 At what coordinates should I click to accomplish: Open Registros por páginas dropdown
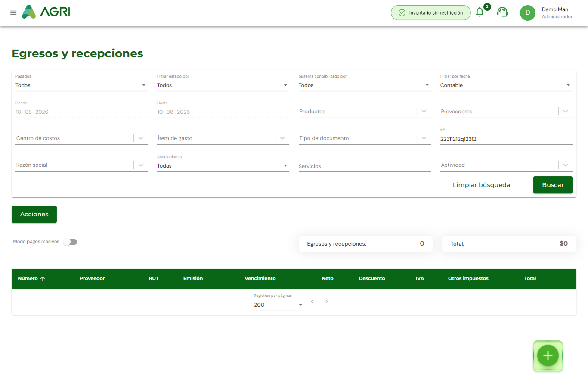279,305
